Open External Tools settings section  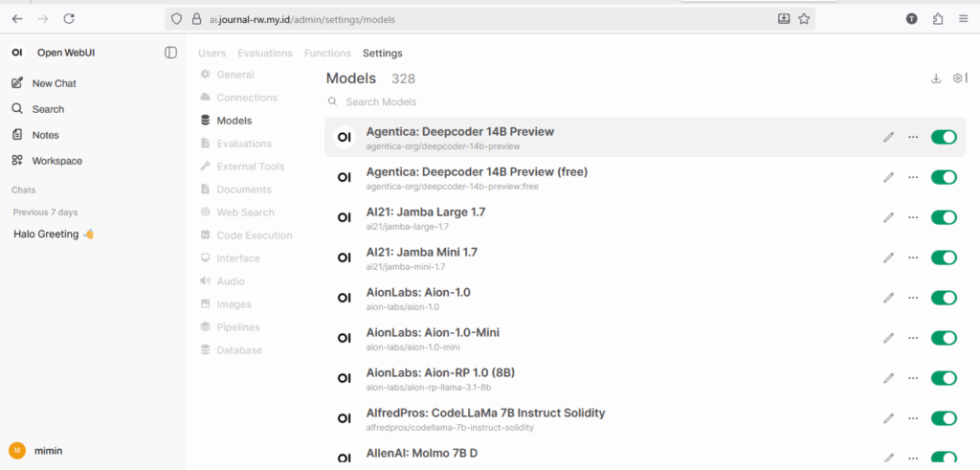[242, 167]
